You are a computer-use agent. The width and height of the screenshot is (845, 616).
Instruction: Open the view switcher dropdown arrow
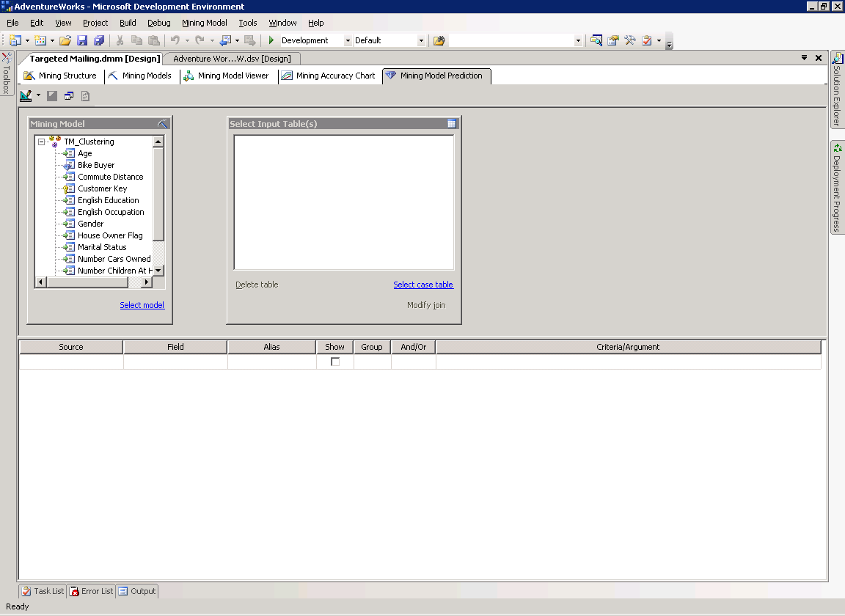click(x=38, y=95)
